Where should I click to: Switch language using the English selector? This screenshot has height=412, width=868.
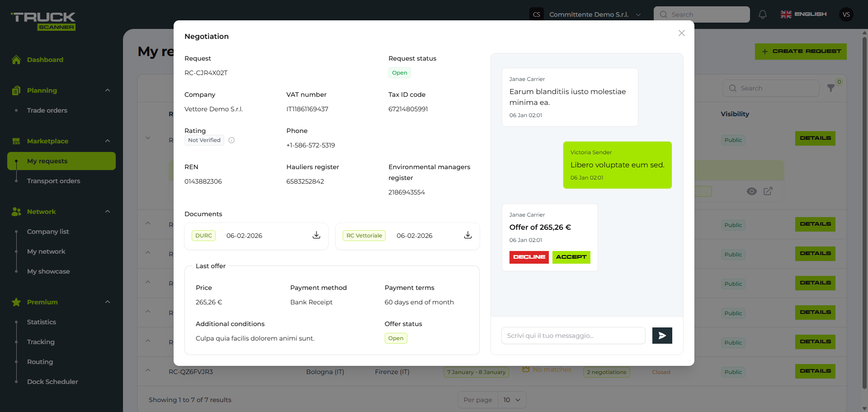pos(804,14)
